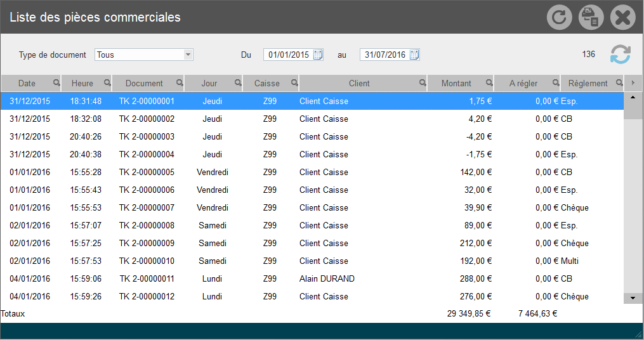Select row TK 2-00000011
Viewport: 644px width, 340px height.
point(312,278)
